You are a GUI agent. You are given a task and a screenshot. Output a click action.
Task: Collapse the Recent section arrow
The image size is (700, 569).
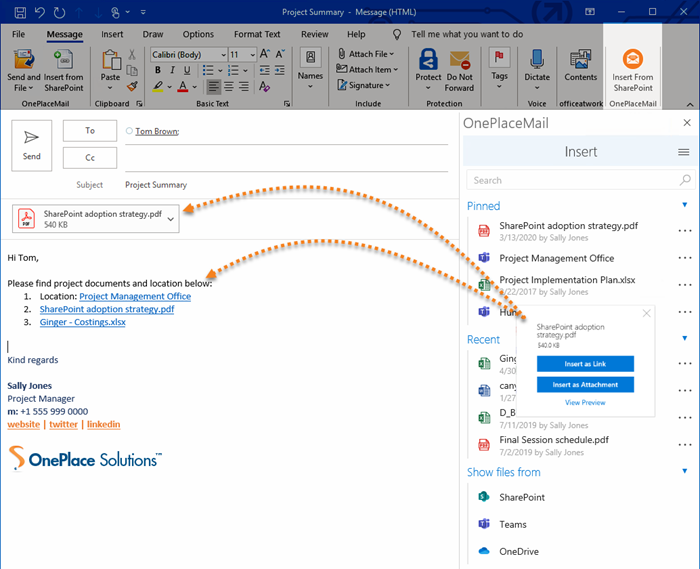pyautogui.click(x=685, y=338)
